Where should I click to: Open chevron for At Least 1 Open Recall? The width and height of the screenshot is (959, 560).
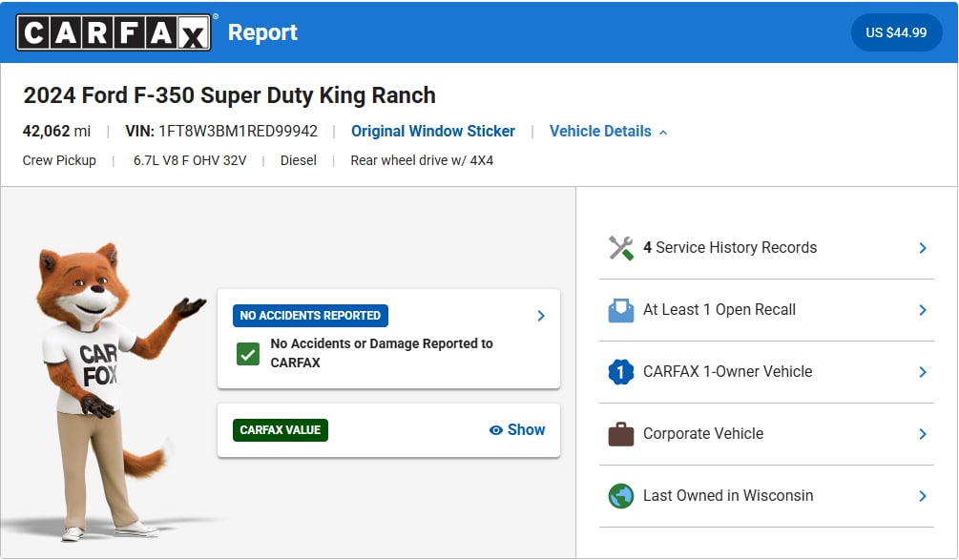click(x=923, y=311)
